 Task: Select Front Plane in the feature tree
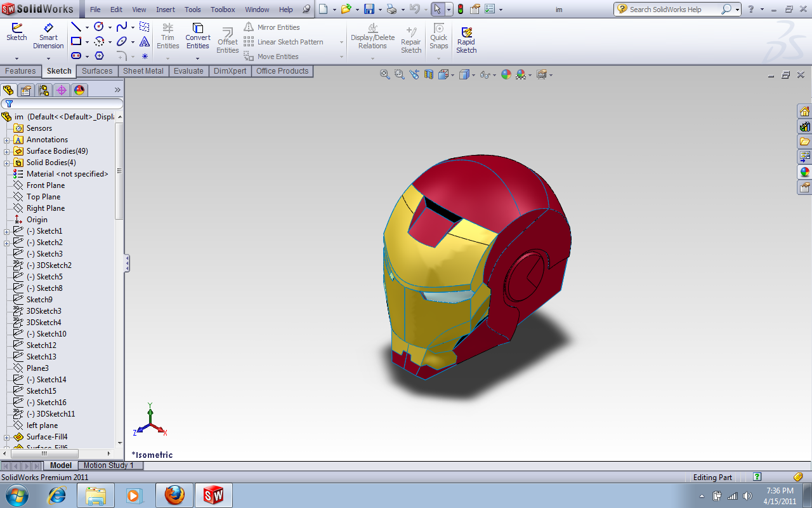[45, 185]
